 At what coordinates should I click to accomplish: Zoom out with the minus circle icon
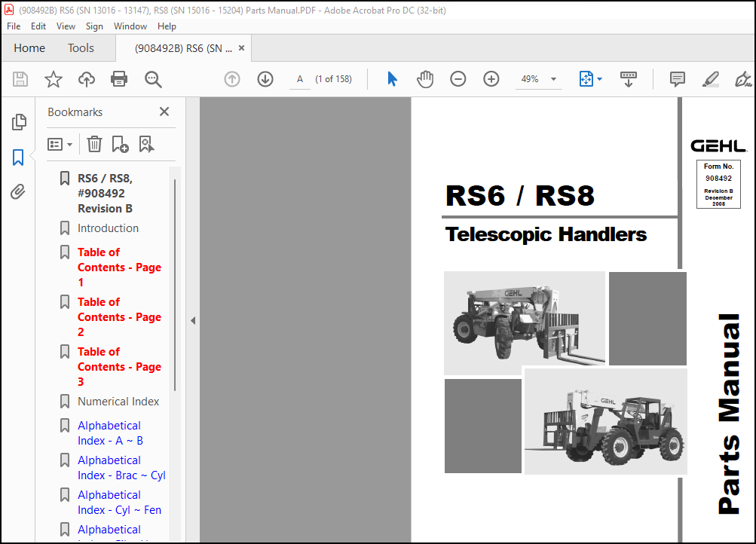tap(458, 79)
